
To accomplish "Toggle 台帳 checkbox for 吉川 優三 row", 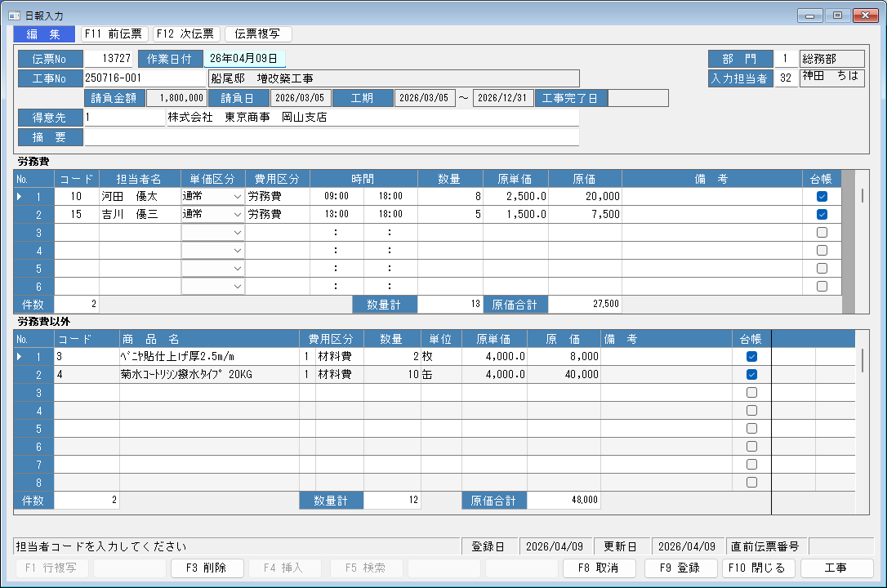I will (x=822, y=215).
